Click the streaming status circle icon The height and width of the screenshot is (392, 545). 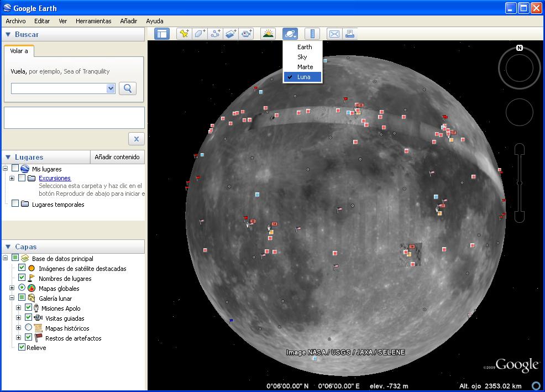click(x=536, y=385)
